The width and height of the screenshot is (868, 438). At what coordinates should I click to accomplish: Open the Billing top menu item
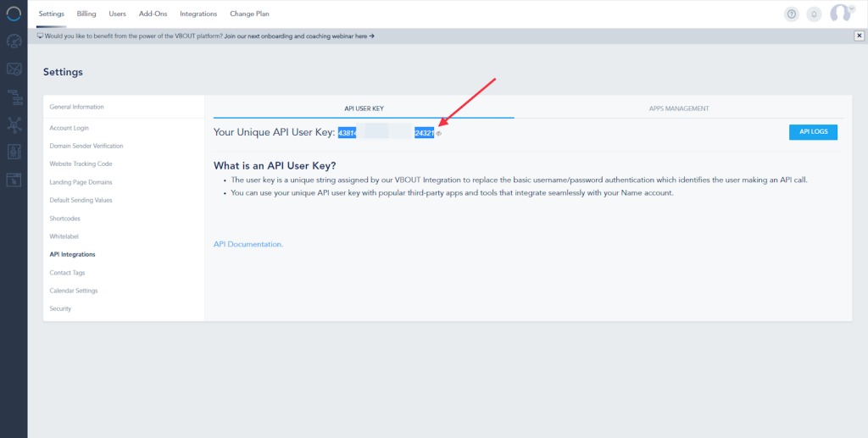(86, 14)
